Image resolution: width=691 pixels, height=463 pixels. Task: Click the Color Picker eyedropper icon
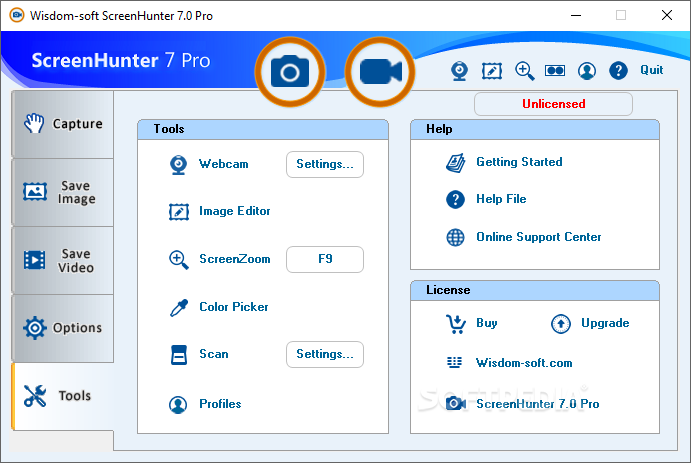pyautogui.click(x=179, y=307)
